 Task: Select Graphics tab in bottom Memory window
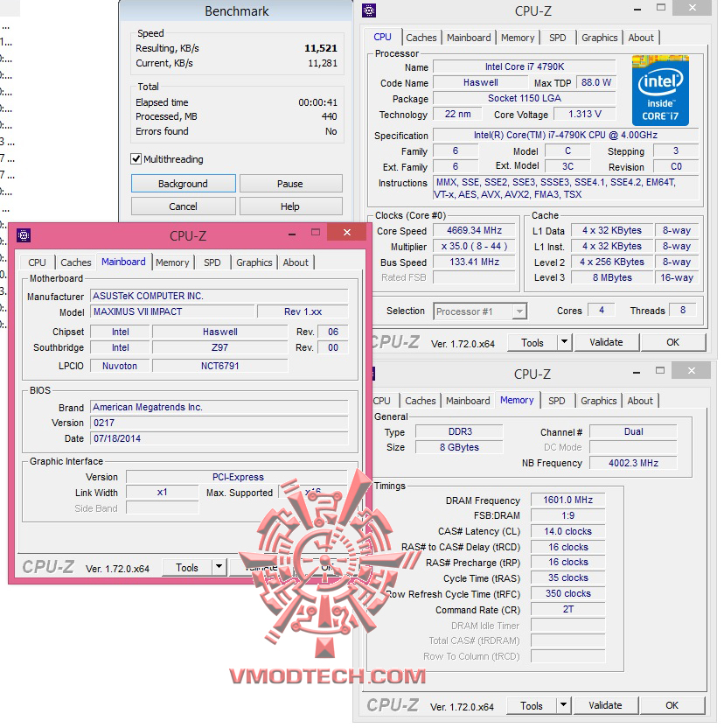598,401
